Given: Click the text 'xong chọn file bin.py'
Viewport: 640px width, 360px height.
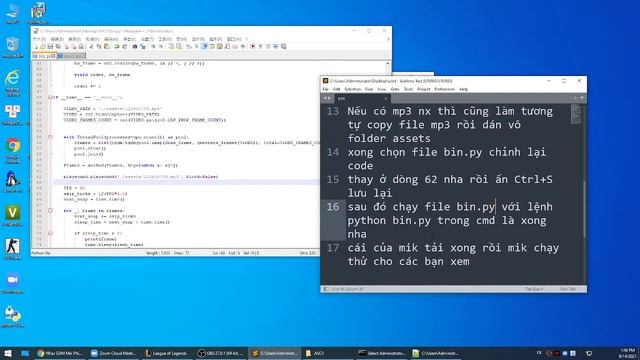Looking at the screenshot, I should (x=415, y=152).
